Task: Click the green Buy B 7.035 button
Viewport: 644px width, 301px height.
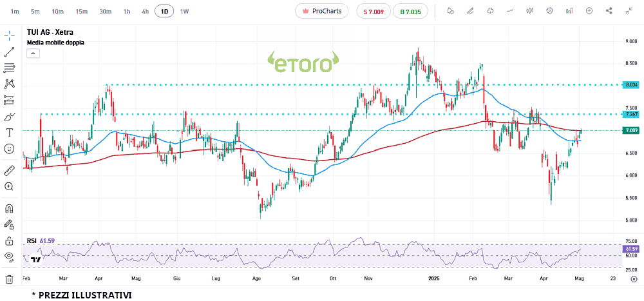Action: coord(410,12)
